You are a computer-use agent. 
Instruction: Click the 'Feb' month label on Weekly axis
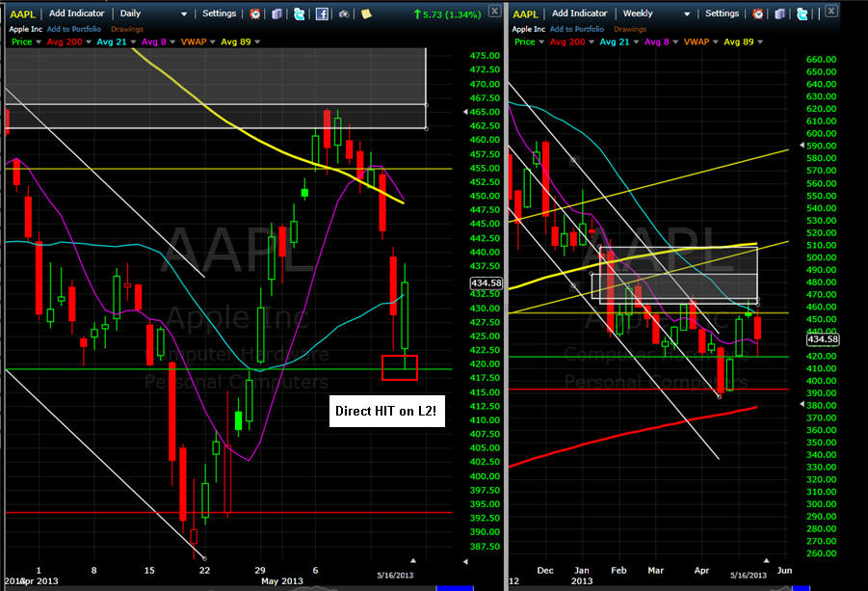(x=618, y=570)
